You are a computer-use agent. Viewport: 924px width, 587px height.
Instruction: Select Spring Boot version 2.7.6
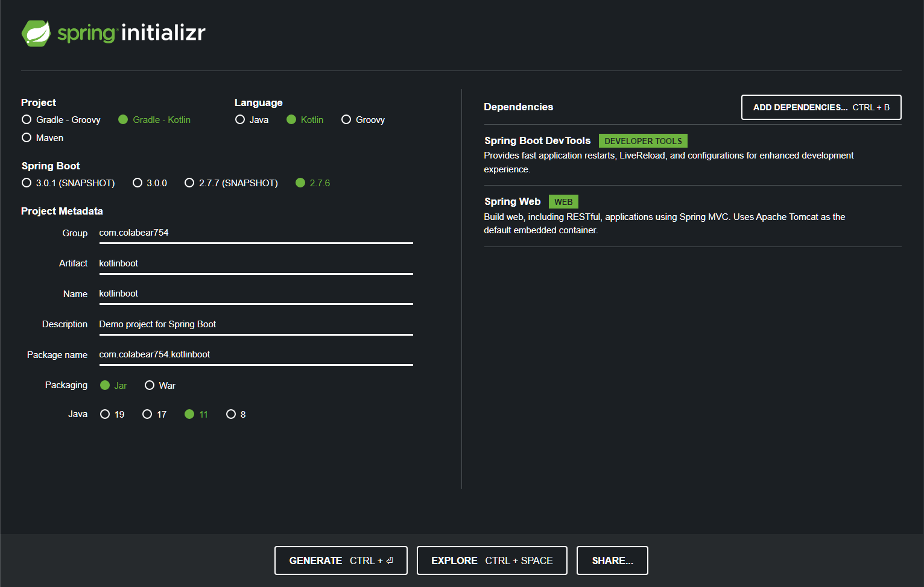tap(312, 183)
